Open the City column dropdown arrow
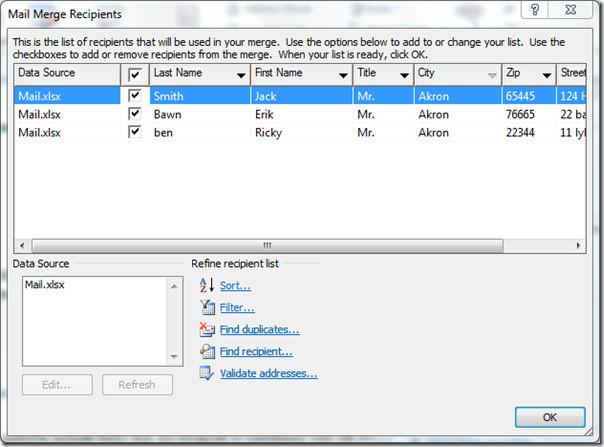The height and width of the screenshot is (447, 604). click(x=492, y=75)
